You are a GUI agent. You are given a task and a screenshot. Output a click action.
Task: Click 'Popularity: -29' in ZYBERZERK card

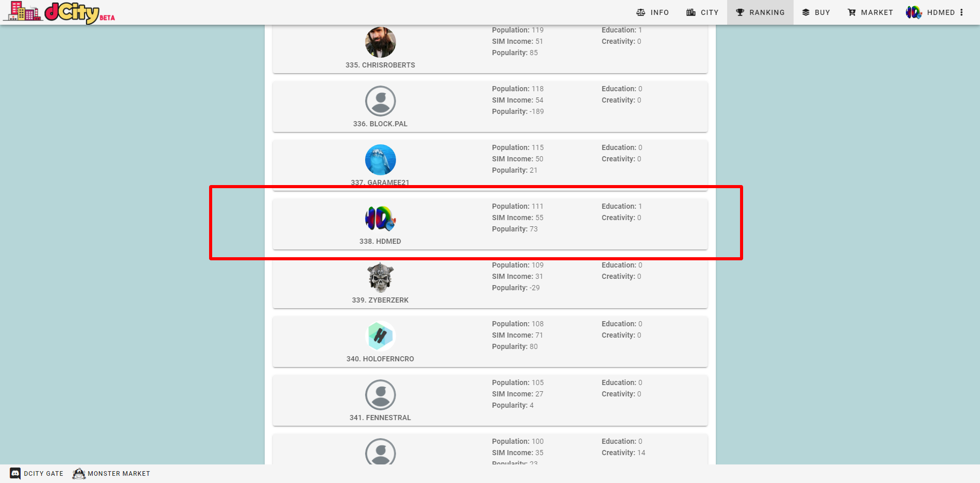(x=516, y=288)
